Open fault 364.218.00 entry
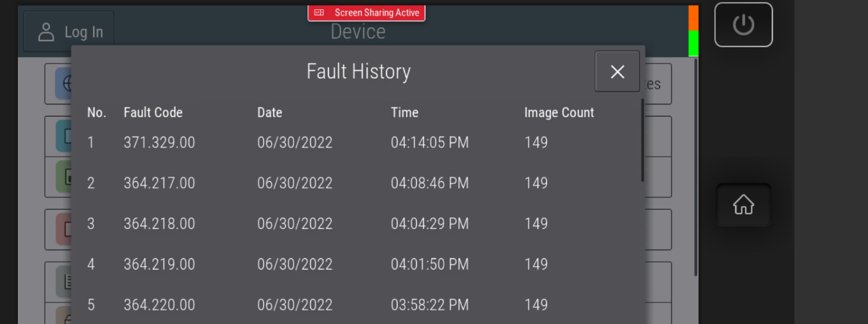The width and height of the screenshot is (868, 324). pos(159,224)
